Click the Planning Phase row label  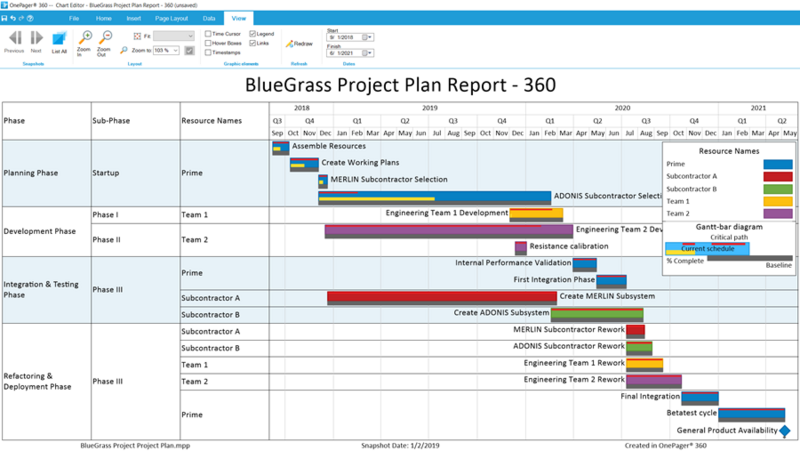[x=31, y=173]
